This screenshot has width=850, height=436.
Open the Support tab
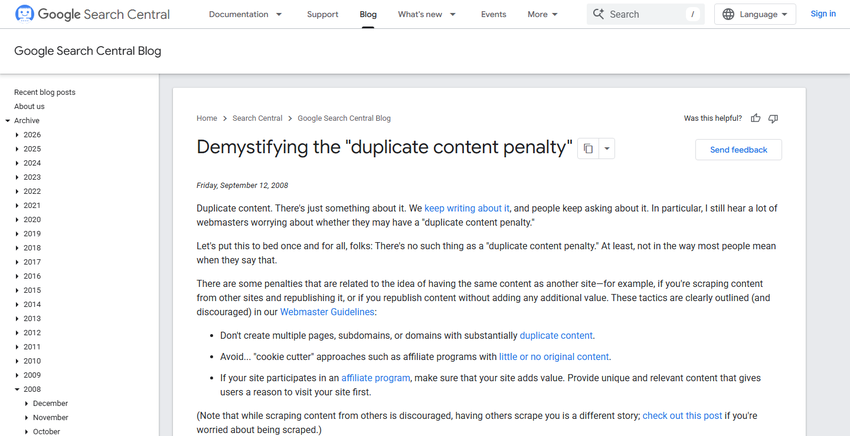tap(323, 14)
